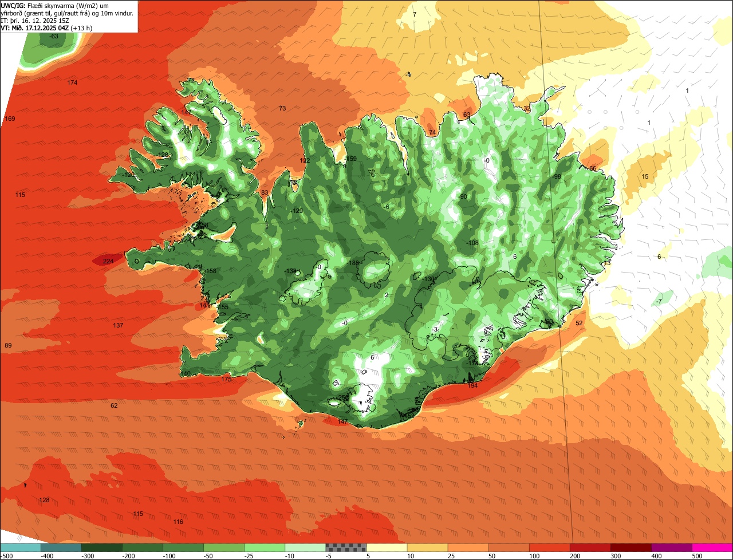Select the -188 value in central Iceland

353,263
